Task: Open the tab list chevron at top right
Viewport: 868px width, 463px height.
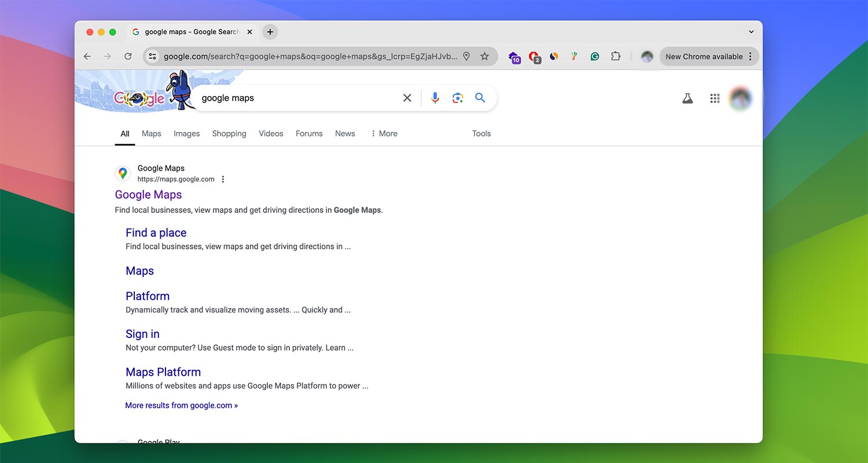Action: (x=751, y=32)
